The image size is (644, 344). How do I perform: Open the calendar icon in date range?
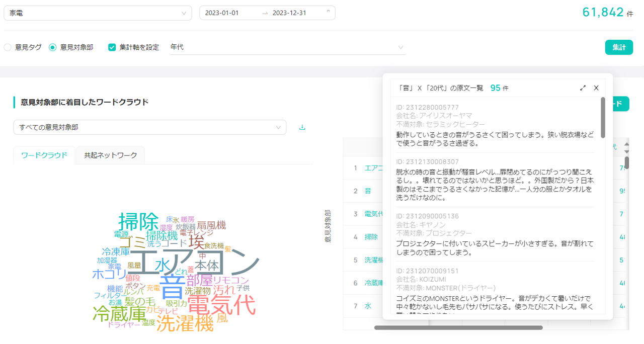329,12
